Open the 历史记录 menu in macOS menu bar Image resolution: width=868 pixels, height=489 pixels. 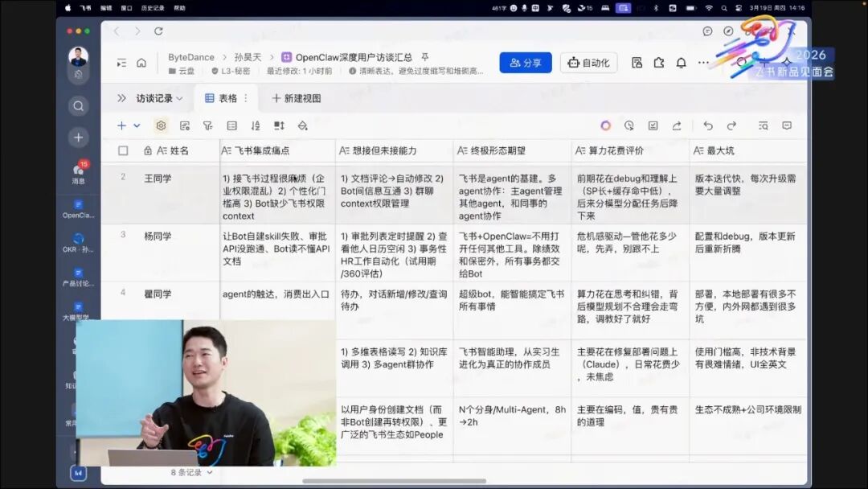(153, 8)
